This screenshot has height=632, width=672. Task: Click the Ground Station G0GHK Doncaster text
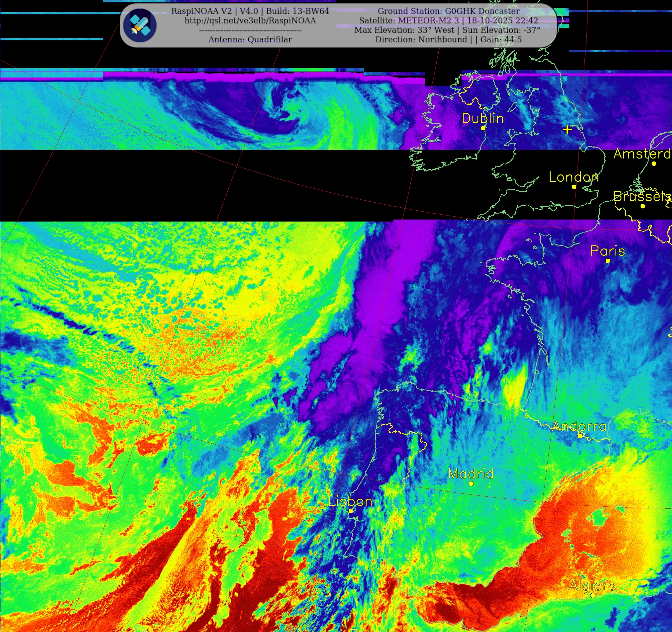[449, 11]
